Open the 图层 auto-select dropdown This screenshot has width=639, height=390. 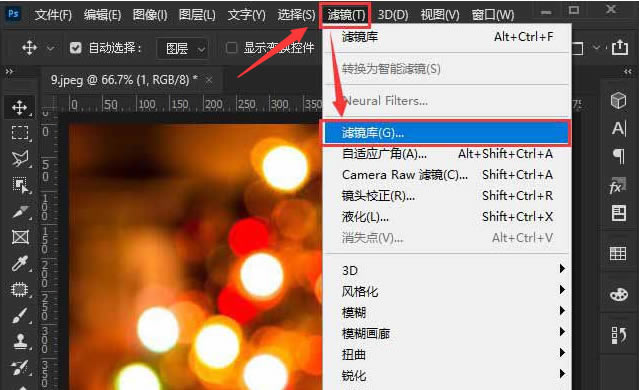[x=182, y=48]
